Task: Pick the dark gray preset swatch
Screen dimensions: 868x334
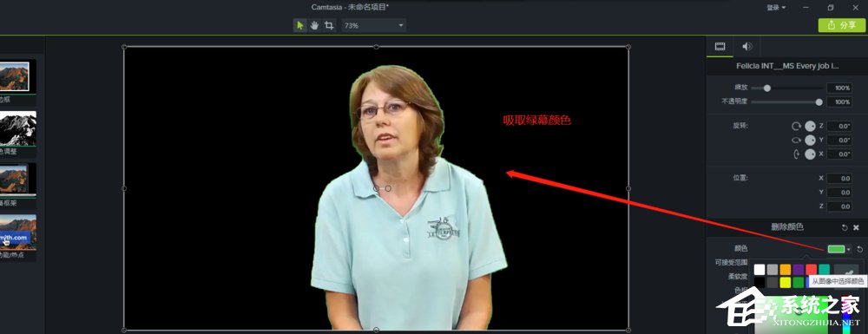Action: (x=773, y=283)
